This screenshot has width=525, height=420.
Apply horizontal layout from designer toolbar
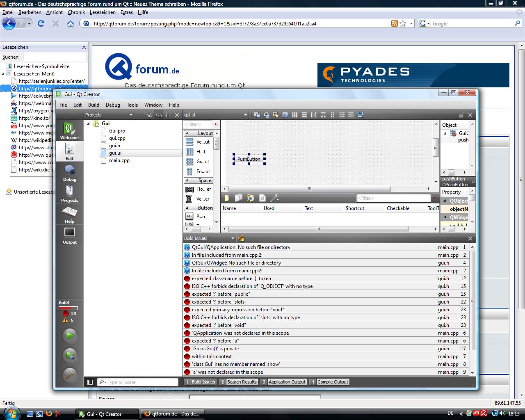pos(294,115)
